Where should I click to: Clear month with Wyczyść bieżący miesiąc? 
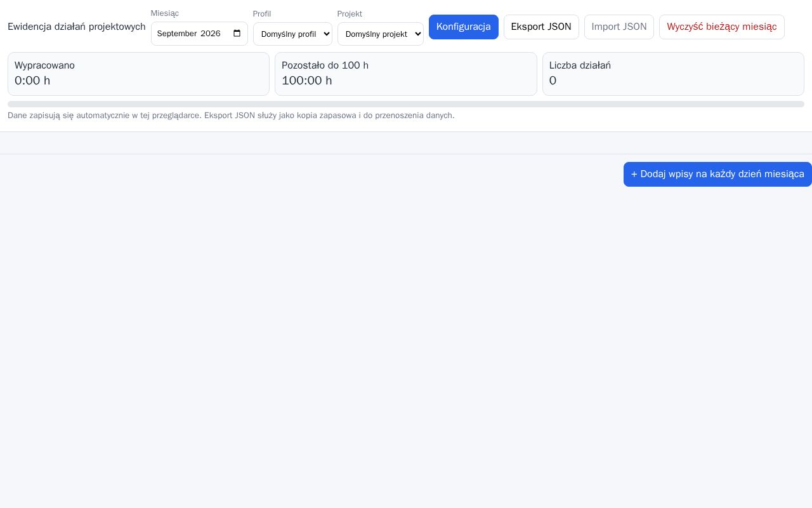click(x=722, y=27)
